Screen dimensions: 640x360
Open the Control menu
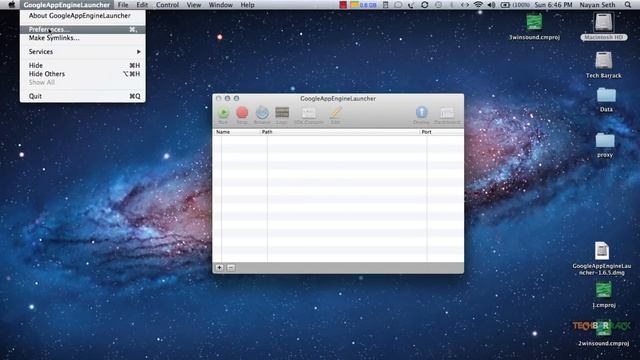coord(167,5)
